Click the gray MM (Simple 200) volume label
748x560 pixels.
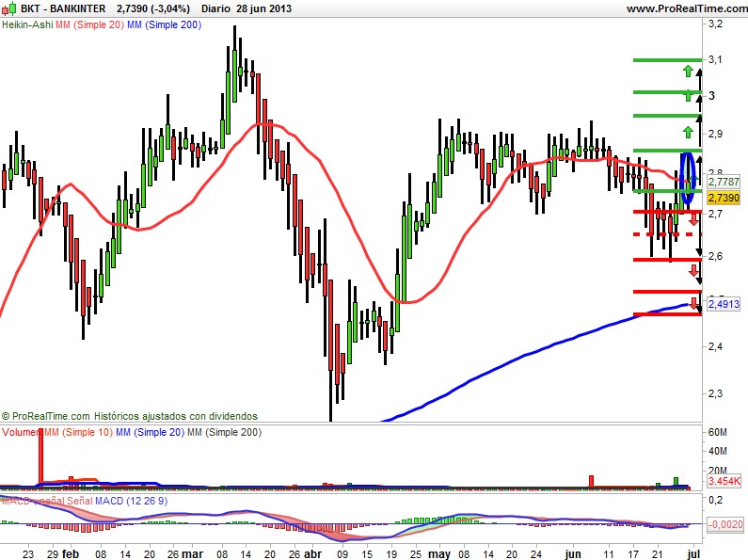point(224,432)
